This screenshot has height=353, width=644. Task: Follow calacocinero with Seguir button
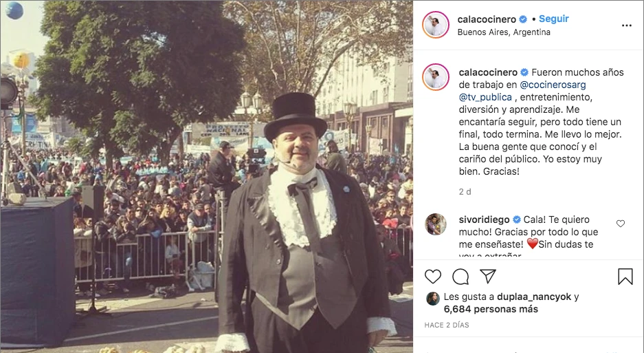click(554, 19)
